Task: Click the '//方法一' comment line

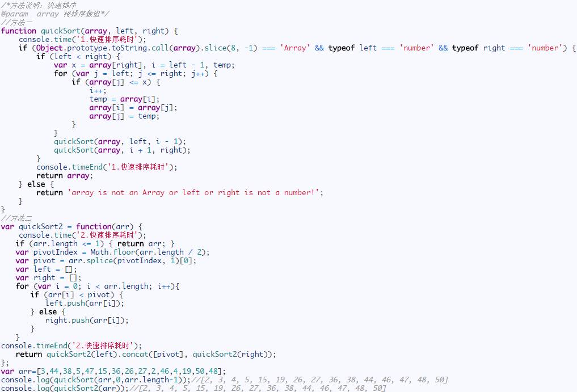Action: tap(16, 23)
